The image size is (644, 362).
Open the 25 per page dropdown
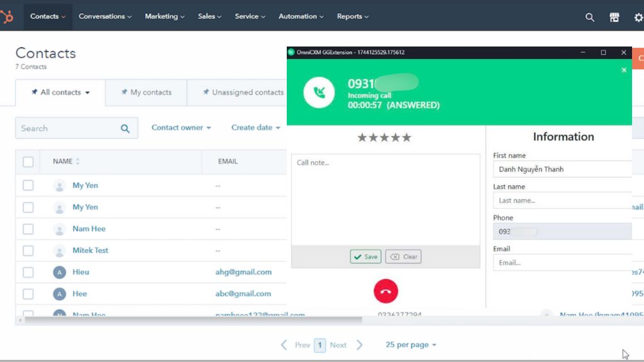click(x=411, y=345)
